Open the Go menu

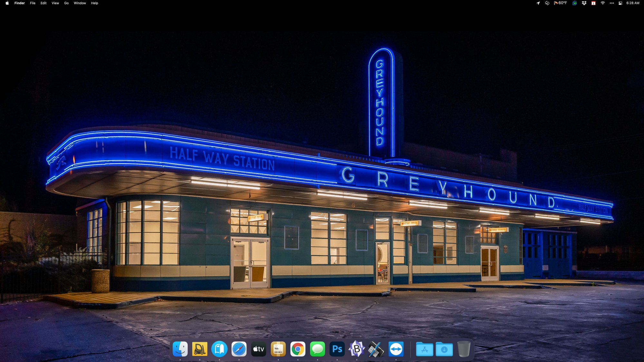(x=66, y=3)
